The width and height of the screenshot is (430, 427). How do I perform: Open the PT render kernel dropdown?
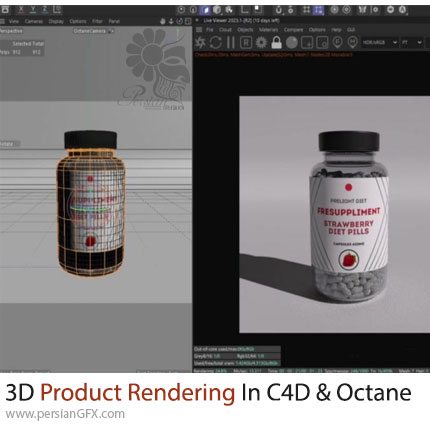pyautogui.click(x=412, y=43)
